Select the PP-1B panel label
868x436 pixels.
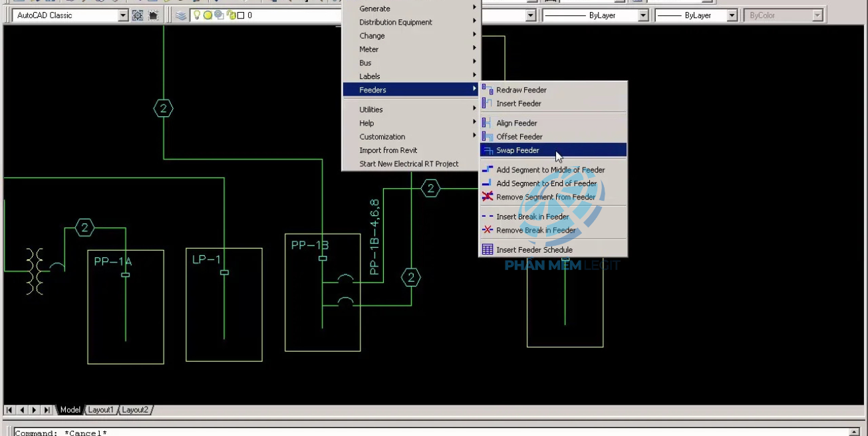[x=310, y=245]
